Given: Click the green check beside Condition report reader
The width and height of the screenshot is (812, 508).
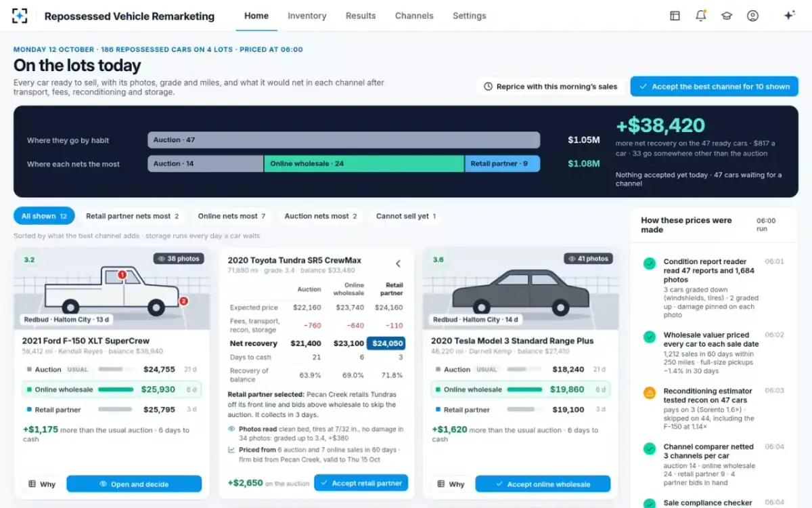Looking at the screenshot, I should [650, 263].
